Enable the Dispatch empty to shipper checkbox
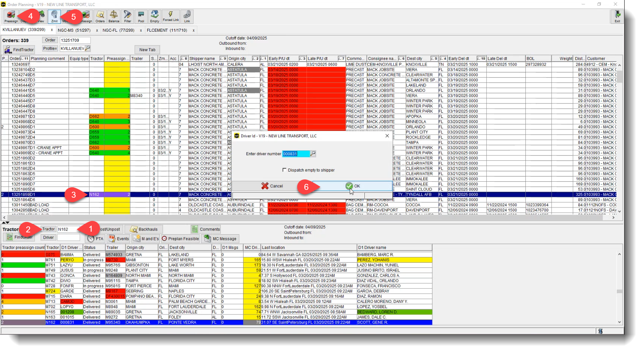Viewport: 644px width, 354px height. coord(284,170)
